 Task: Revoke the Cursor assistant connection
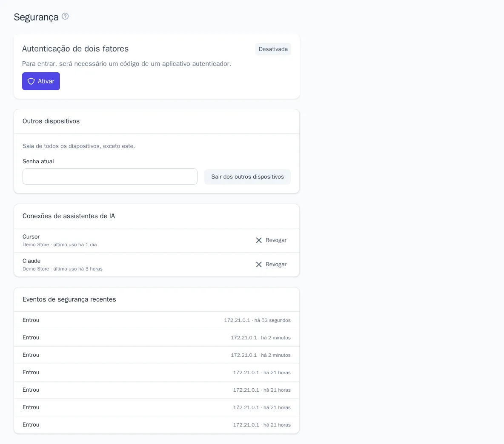[x=271, y=240]
